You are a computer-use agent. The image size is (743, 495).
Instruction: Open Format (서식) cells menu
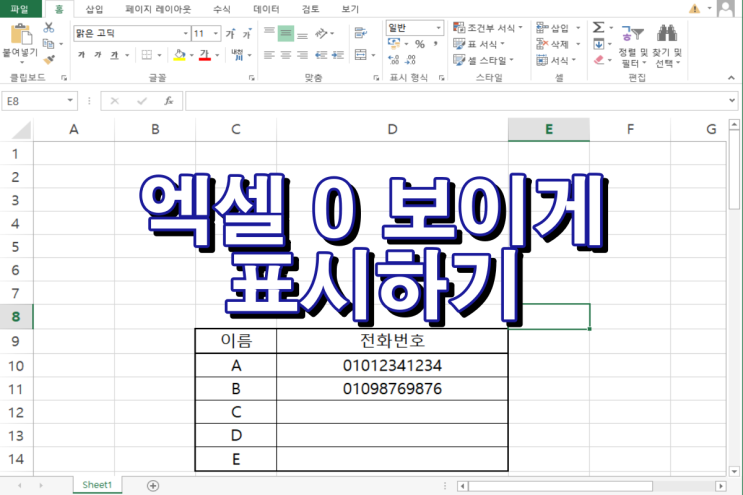pyautogui.click(x=556, y=60)
